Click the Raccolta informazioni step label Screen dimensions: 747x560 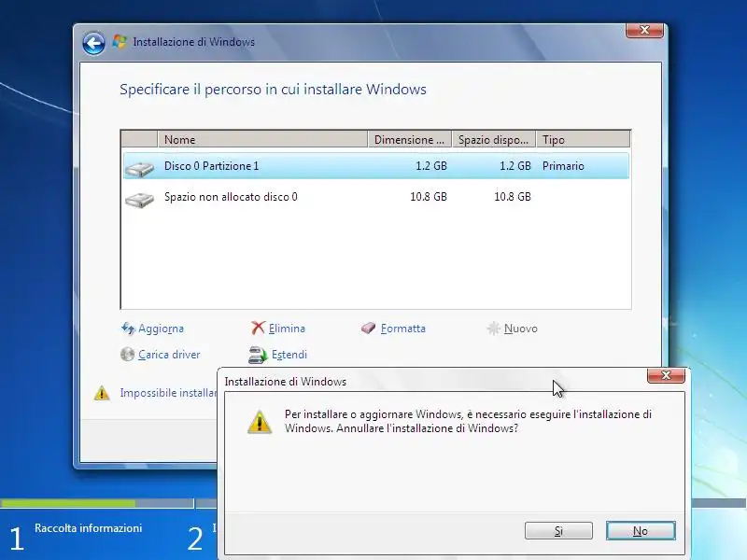[88, 528]
